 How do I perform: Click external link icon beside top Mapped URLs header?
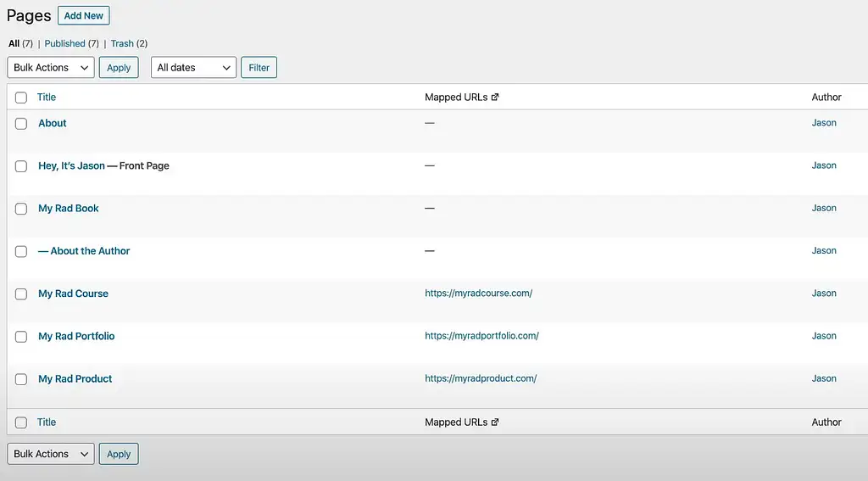[495, 97]
